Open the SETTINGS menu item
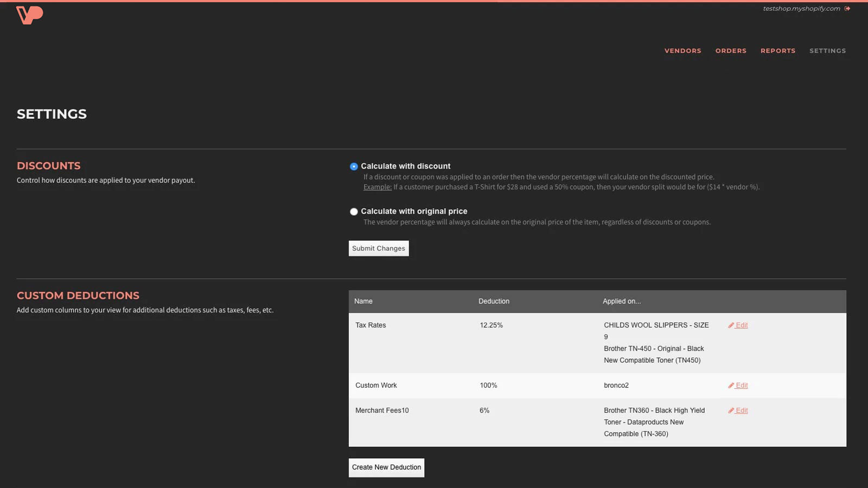 [827, 50]
